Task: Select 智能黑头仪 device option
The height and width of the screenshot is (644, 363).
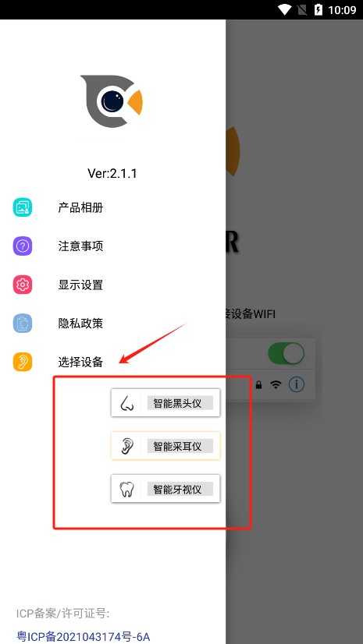Action: [165, 403]
